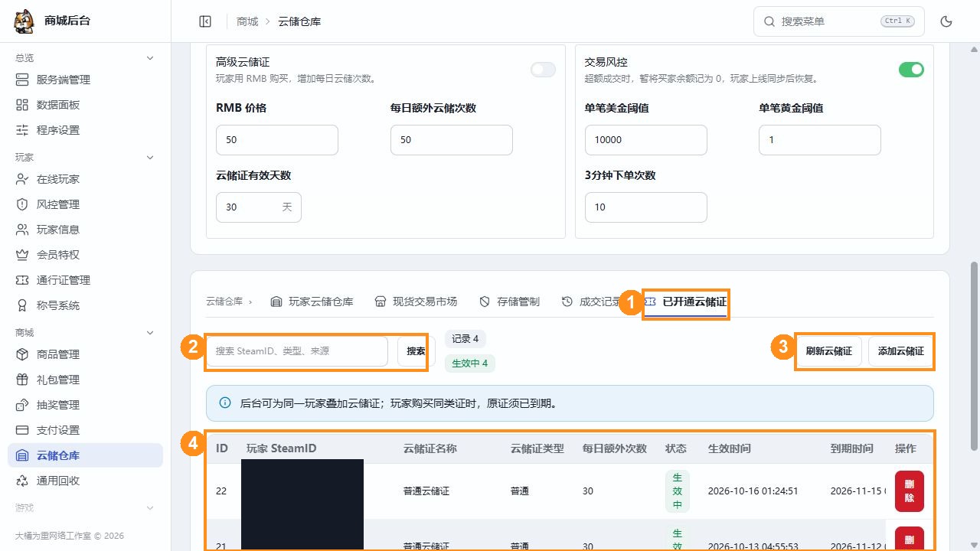Collapse the 商城 sidebar group
980x551 pixels.
(150, 333)
